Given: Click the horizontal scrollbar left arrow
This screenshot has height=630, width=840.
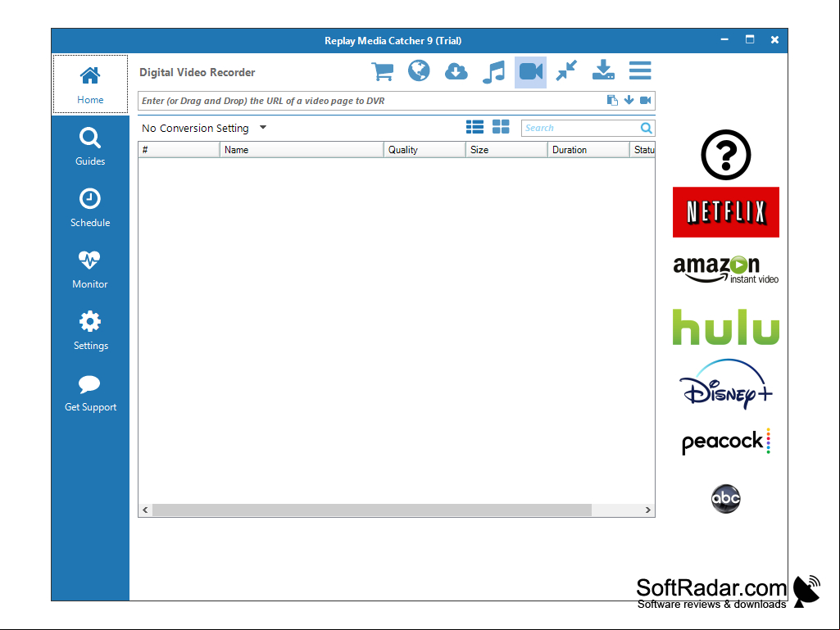Looking at the screenshot, I should tap(145, 510).
